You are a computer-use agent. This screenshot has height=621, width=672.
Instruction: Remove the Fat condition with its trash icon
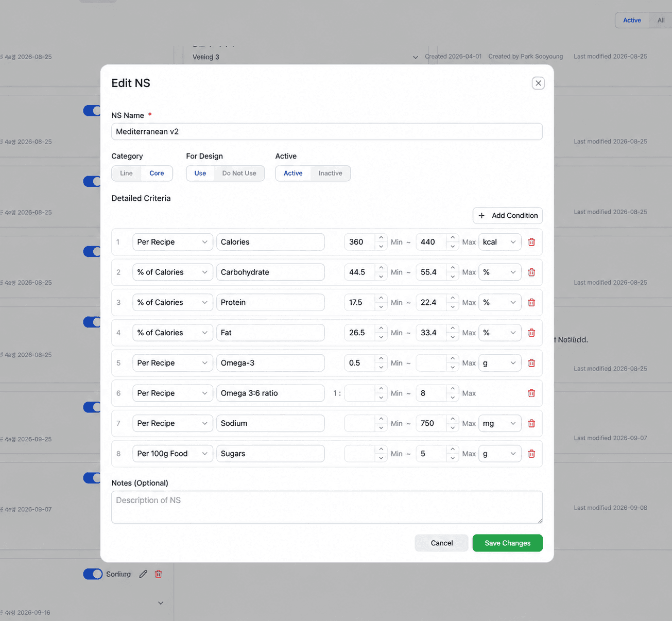click(x=531, y=333)
